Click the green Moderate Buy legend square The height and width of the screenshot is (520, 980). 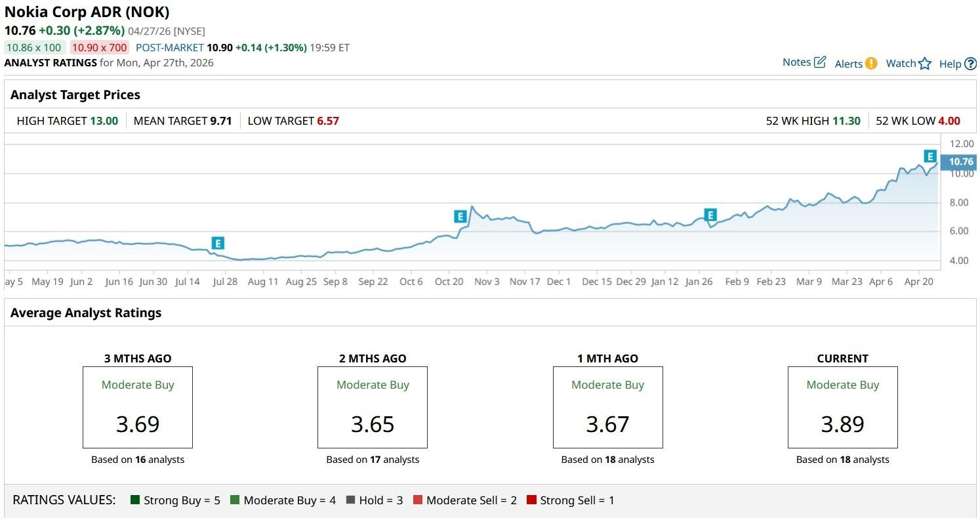pyautogui.click(x=235, y=500)
